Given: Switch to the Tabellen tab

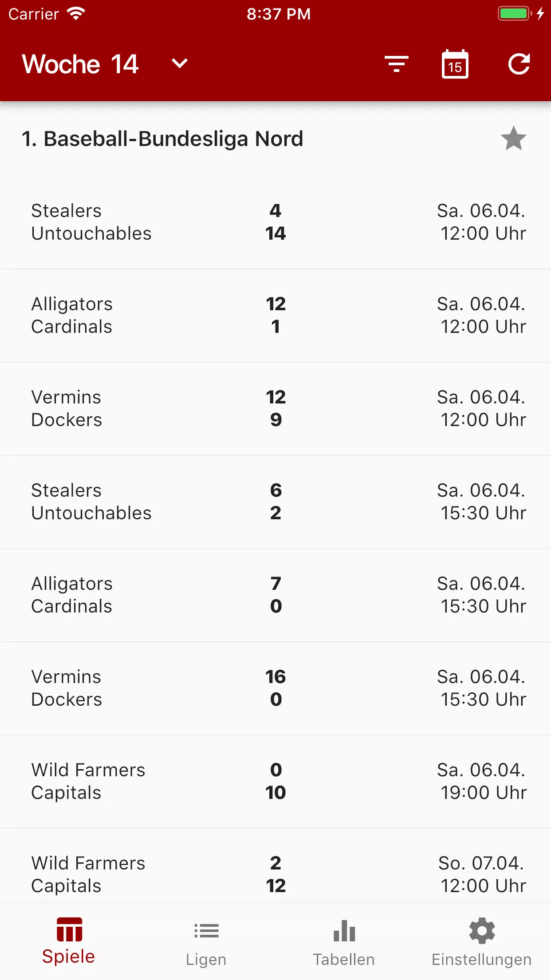Looking at the screenshot, I should tap(344, 943).
